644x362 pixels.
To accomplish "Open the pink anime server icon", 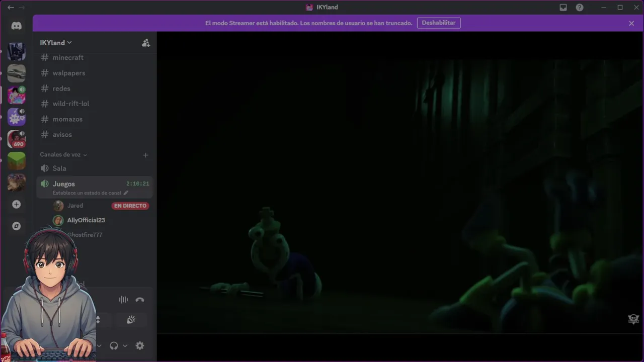I will tap(17, 95).
